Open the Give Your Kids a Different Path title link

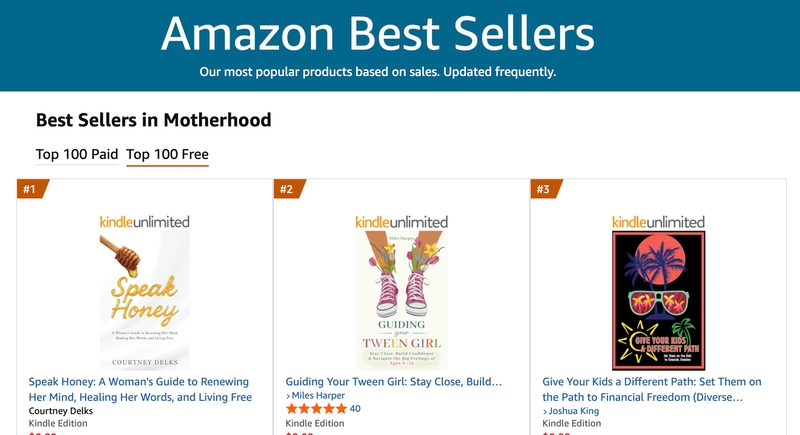pos(652,389)
